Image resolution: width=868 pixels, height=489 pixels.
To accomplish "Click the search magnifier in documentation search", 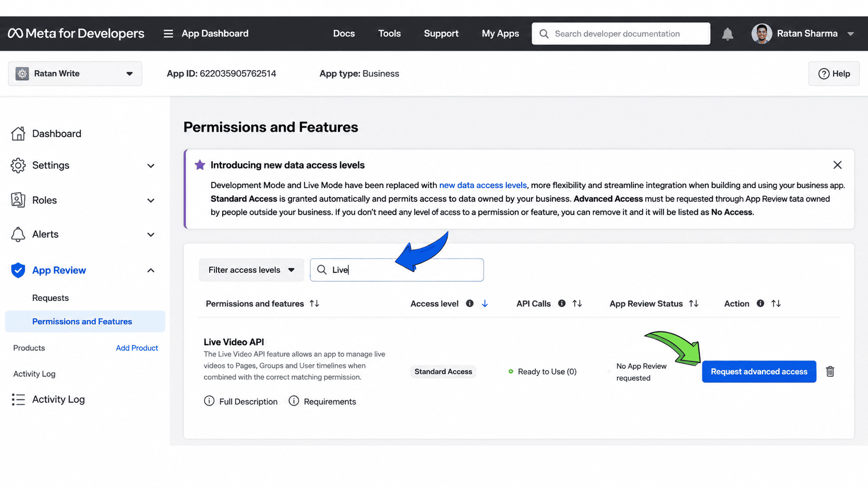I will (544, 34).
